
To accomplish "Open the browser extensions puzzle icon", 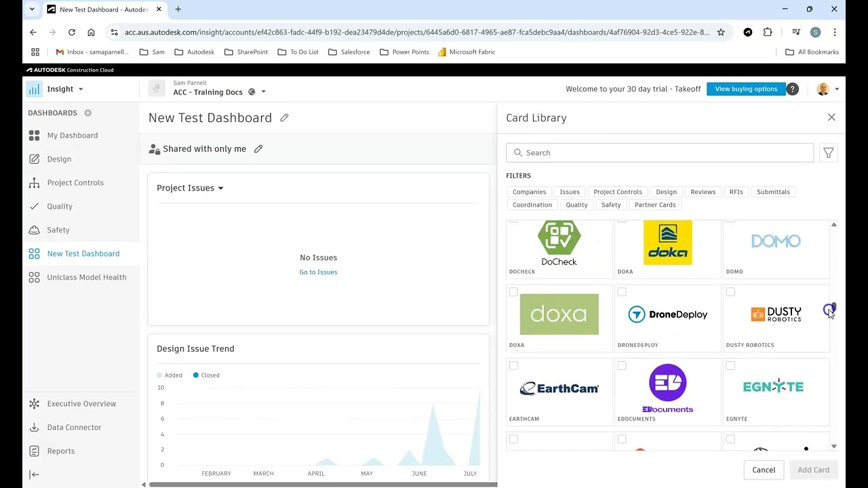I will pos(768,32).
